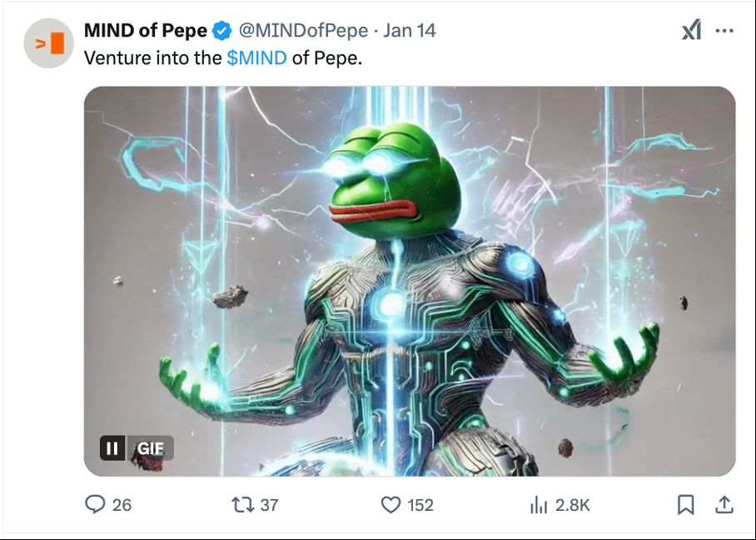The width and height of the screenshot is (756, 540).
Task: Click the 152 likes count
Action: [x=419, y=504]
